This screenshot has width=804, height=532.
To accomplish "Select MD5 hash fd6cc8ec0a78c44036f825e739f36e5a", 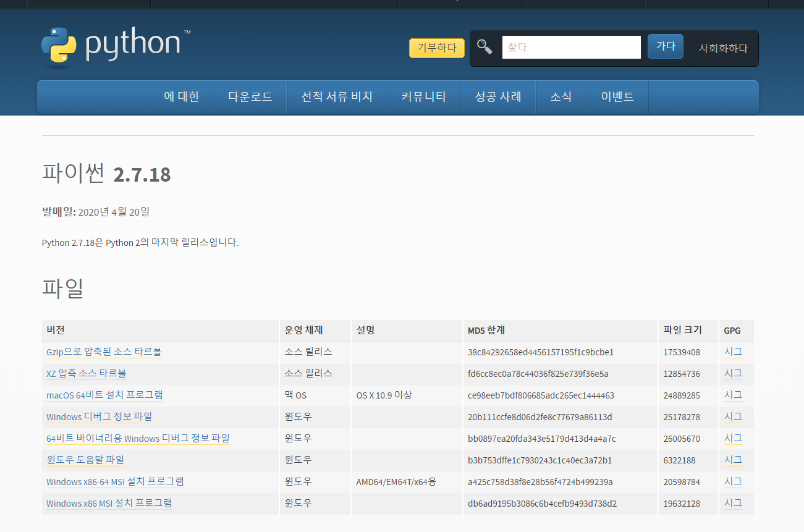I will click(538, 374).
